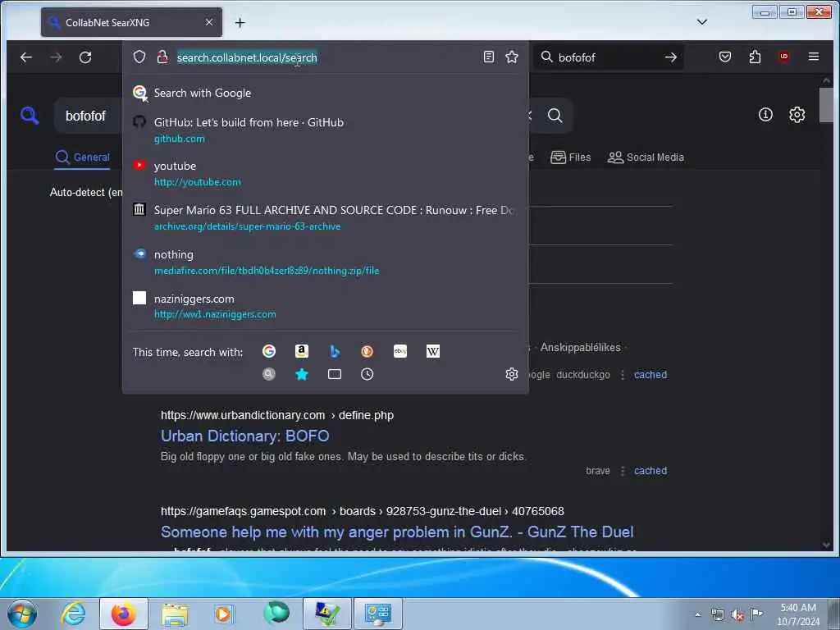Search this time with eBay icon
The image size is (840, 630).
(x=400, y=351)
